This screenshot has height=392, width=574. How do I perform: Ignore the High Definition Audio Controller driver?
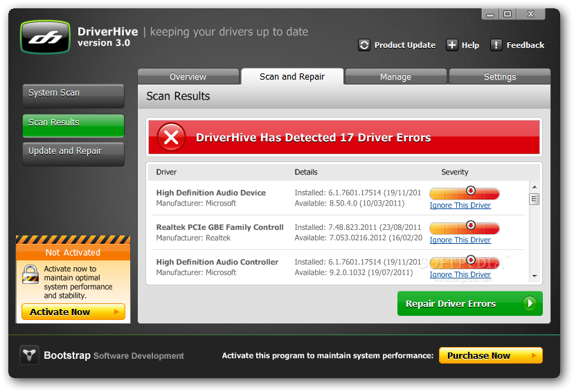tap(460, 274)
